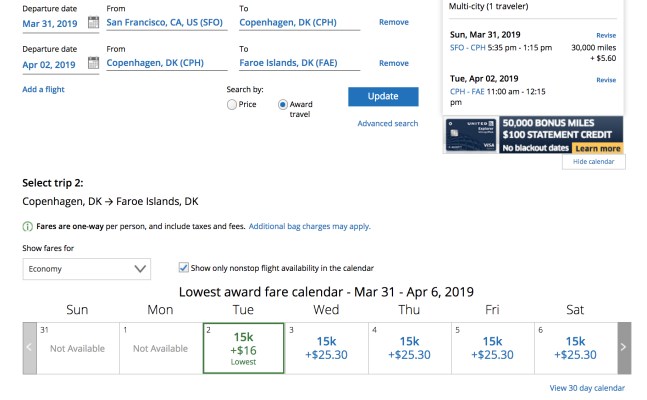This screenshot has height=400, width=647.
Task: Open the Advanced search link
Action: tap(387, 124)
